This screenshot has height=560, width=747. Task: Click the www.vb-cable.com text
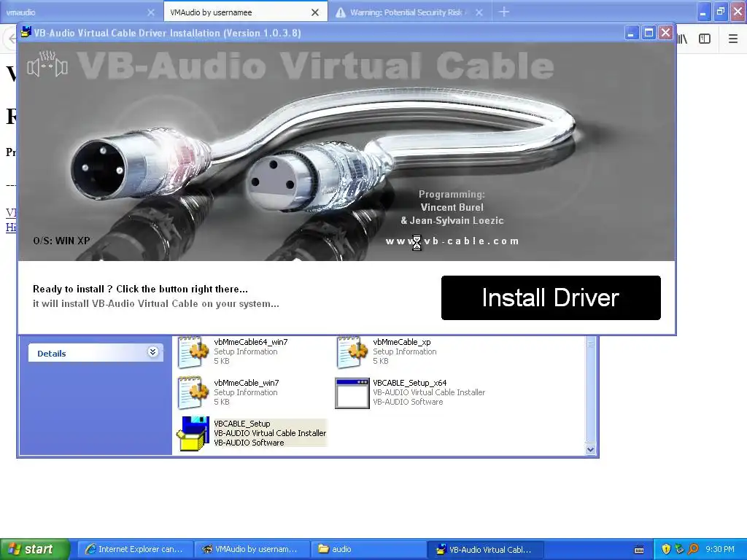(x=452, y=241)
